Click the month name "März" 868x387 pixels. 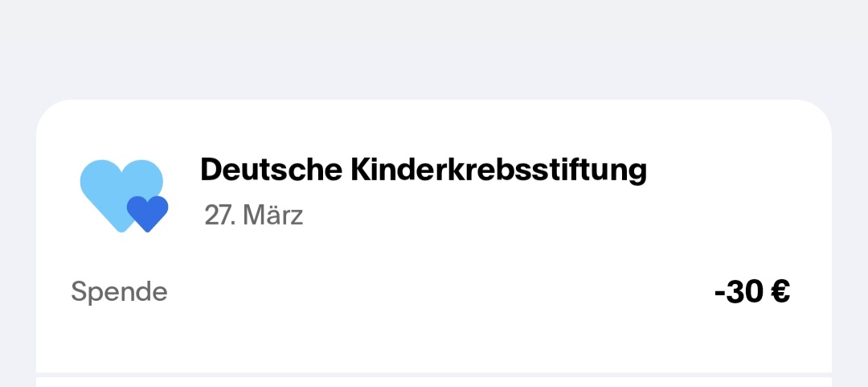(x=272, y=216)
